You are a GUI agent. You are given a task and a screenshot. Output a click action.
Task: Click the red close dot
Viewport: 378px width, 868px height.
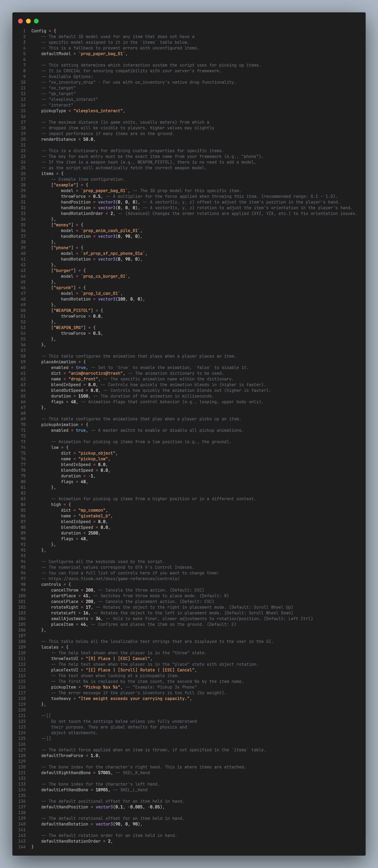pyautogui.click(x=20, y=21)
